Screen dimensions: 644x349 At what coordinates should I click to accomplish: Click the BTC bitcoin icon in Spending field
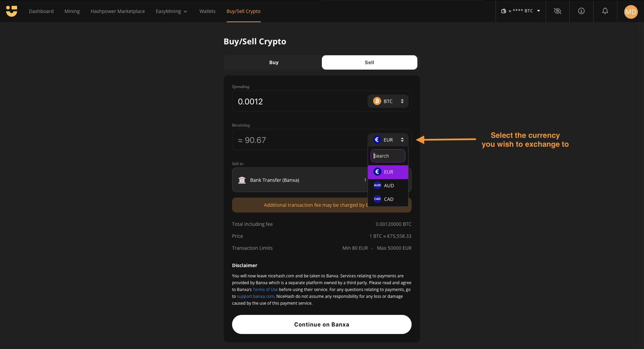click(377, 101)
